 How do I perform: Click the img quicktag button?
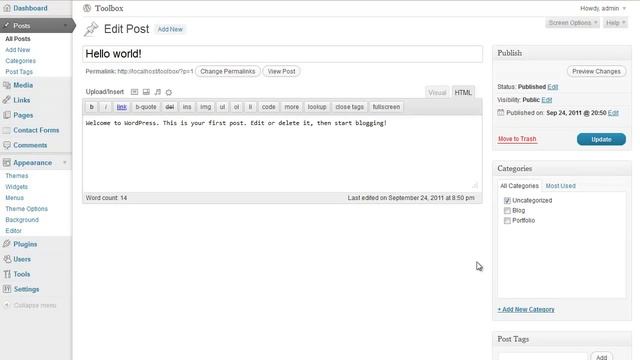pos(205,107)
